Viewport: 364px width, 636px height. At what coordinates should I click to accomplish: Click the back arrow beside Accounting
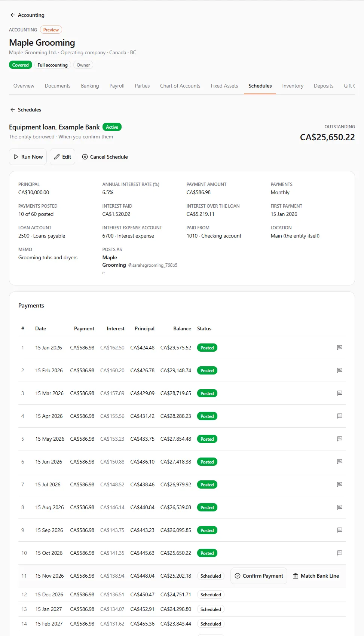(13, 15)
